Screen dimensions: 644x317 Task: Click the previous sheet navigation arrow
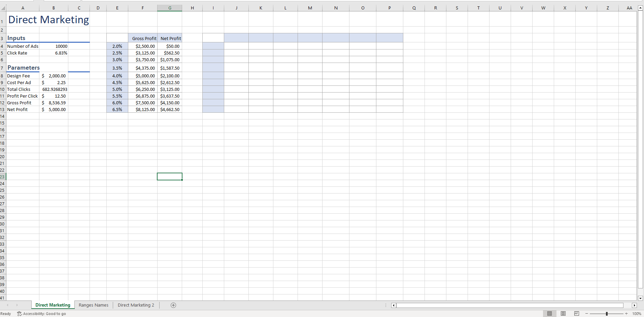(x=7, y=305)
